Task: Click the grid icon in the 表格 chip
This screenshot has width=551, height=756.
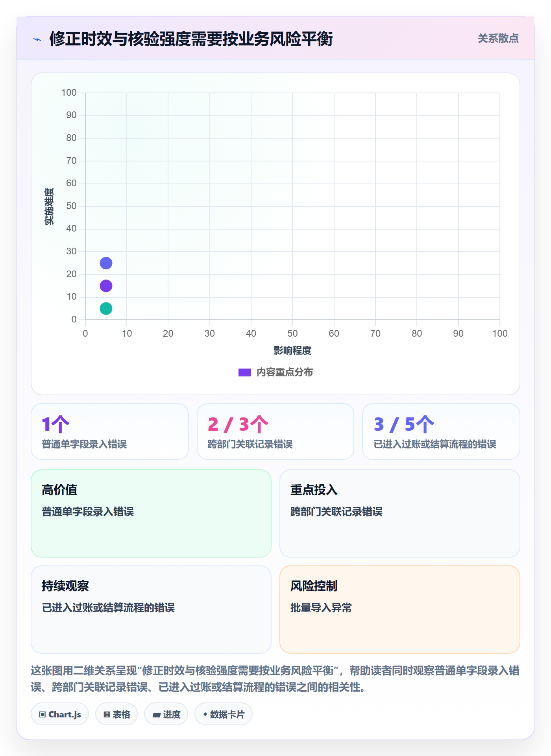Action: 107,715
